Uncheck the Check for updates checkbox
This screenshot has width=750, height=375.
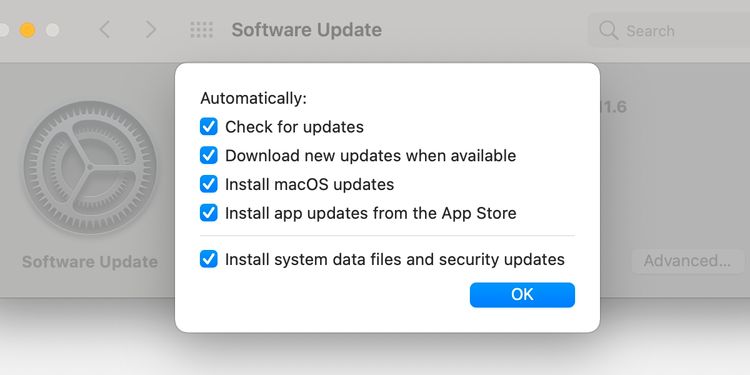[209, 127]
